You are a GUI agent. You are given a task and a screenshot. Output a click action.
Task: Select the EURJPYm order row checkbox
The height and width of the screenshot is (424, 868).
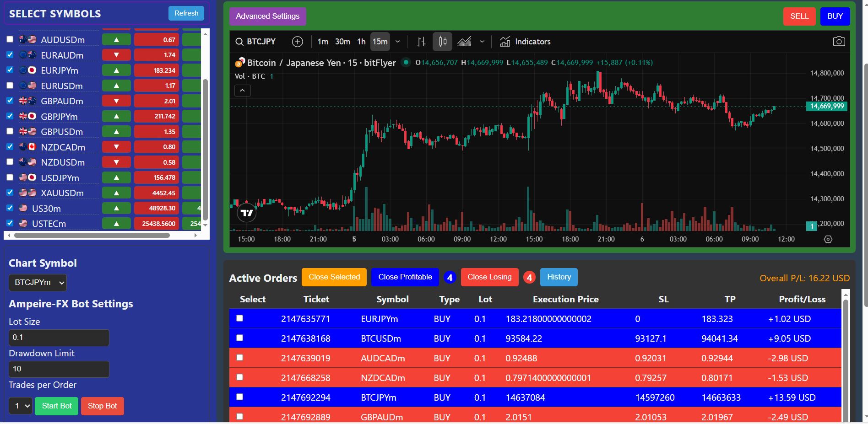tap(239, 319)
